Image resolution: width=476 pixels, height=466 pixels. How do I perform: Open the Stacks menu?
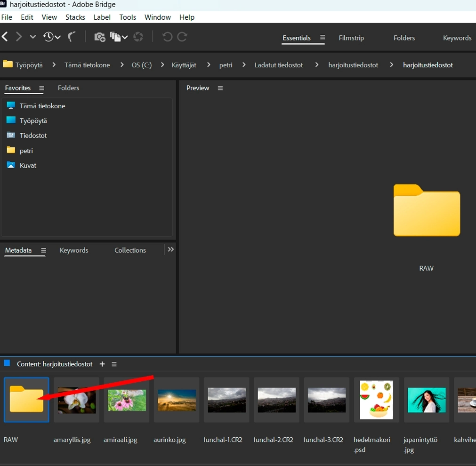click(75, 17)
